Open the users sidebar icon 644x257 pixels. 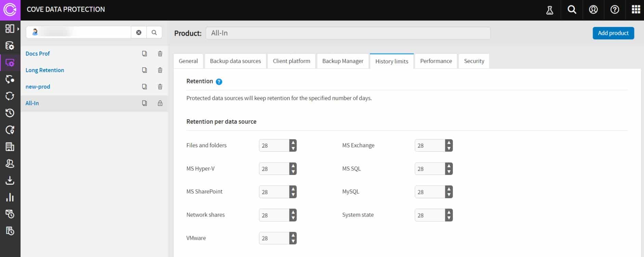10,163
